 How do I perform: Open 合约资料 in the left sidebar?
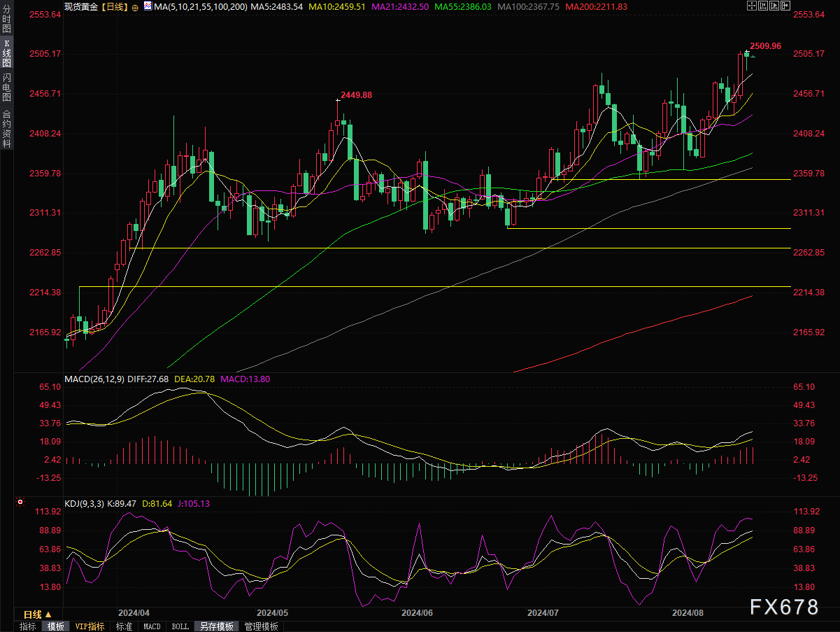coord(7,129)
